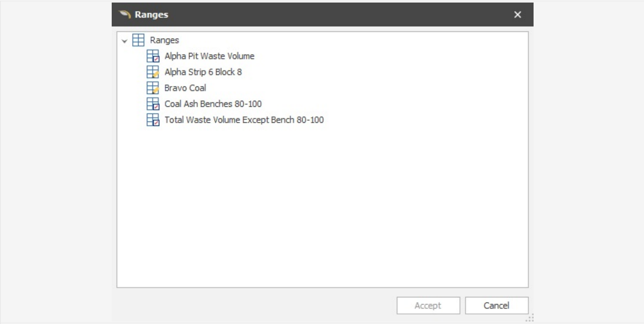
Task: Collapse the Ranges tree node arrow
Action: [124, 41]
